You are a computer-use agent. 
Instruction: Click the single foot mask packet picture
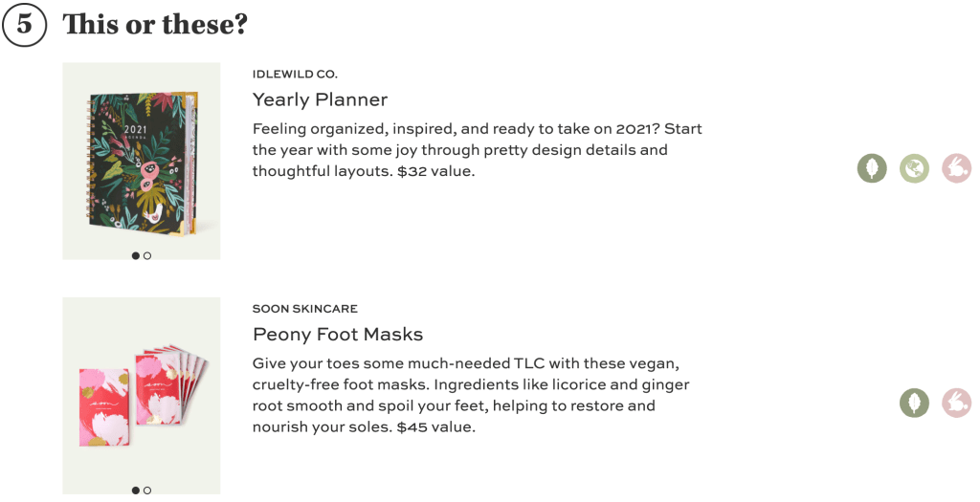coord(100,404)
